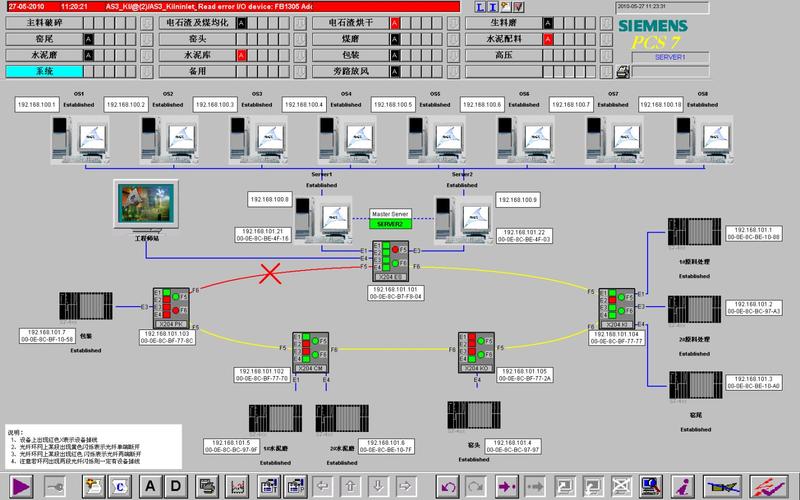This screenshot has width=800, height=500.
Task: Switch to the 水泥磨 area
Action: (x=44, y=55)
